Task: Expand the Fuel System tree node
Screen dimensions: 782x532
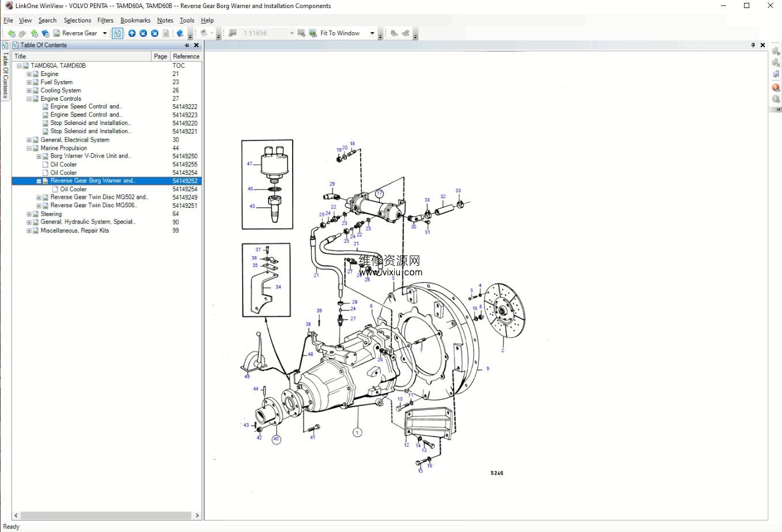Action: pos(29,82)
